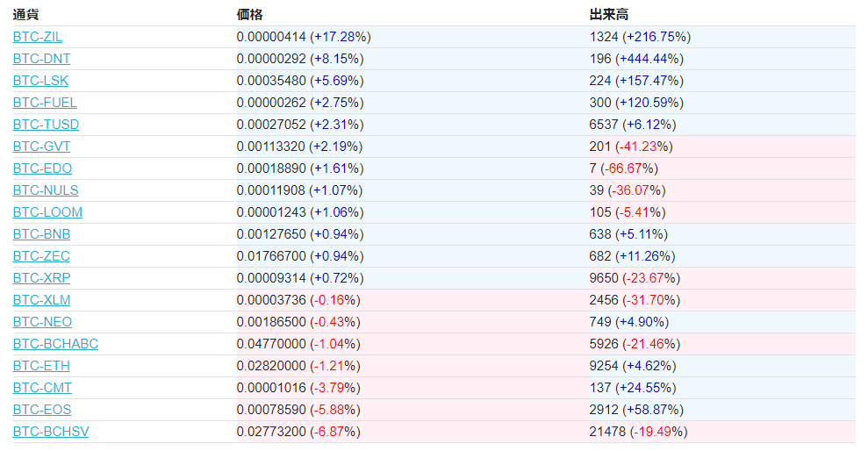The width and height of the screenshot is (868, 451).
Task: Select the BTC-NULS link
Action: click(x=46, y=190)
